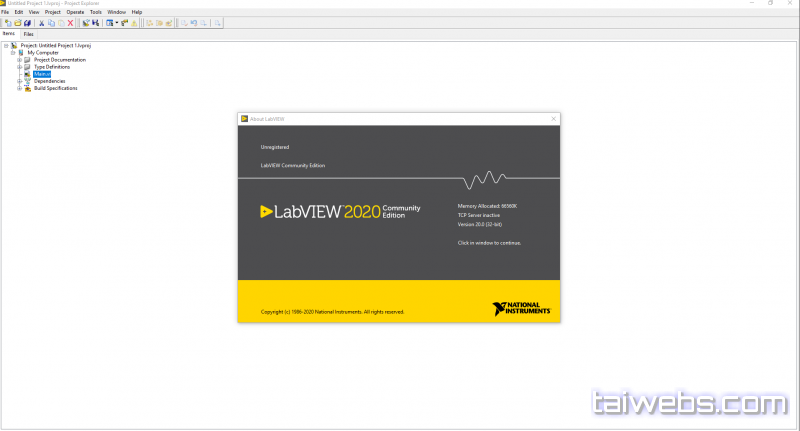Switch to the Files tab
Image resolution: width=800 pixels, height=431 pixels.
29,34
